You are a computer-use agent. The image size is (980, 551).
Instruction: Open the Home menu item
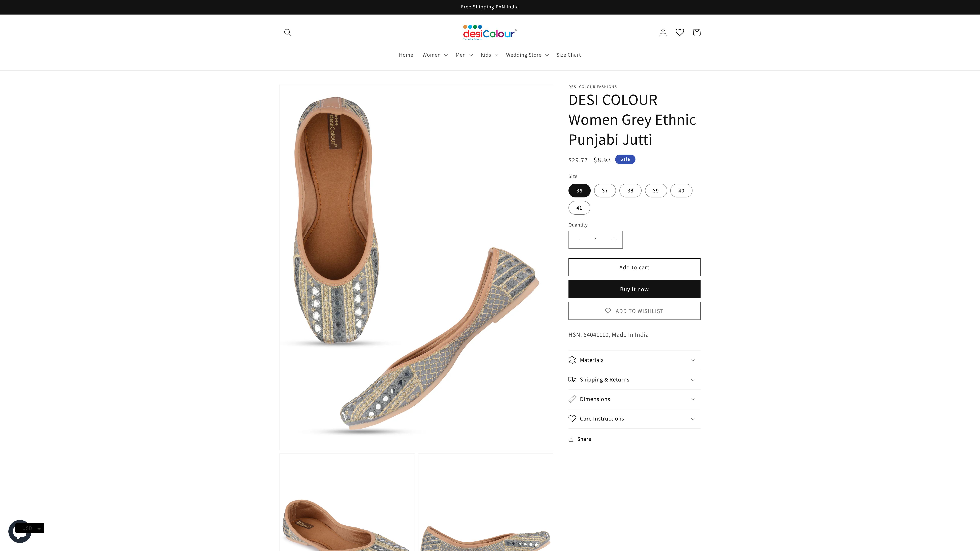(x=406, y=55)
